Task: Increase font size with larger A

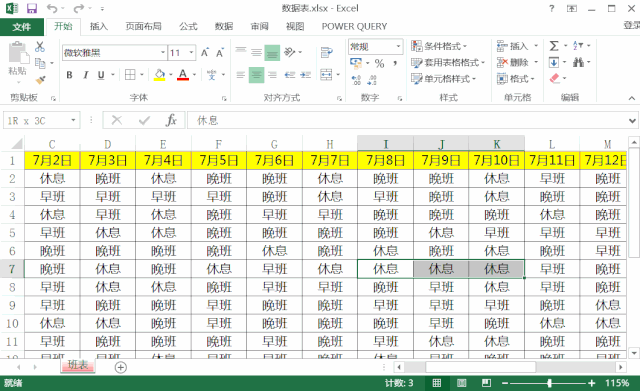Action: (205, 53)
